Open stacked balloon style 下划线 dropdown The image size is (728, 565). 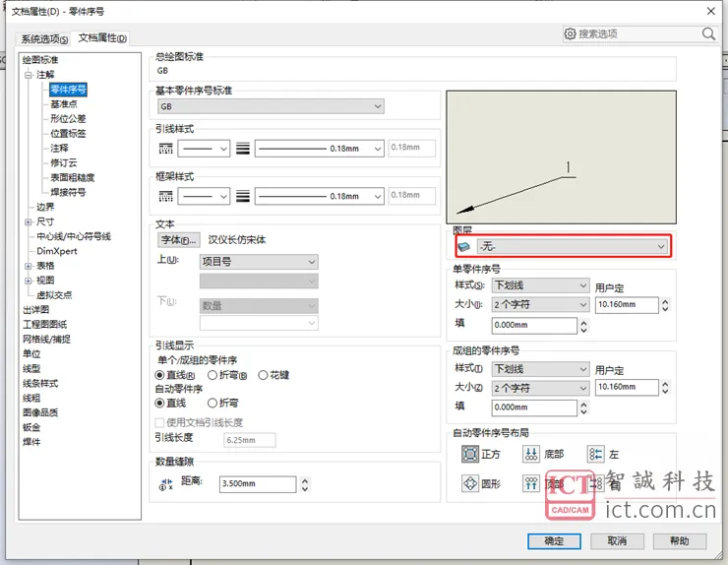[540, 369]
